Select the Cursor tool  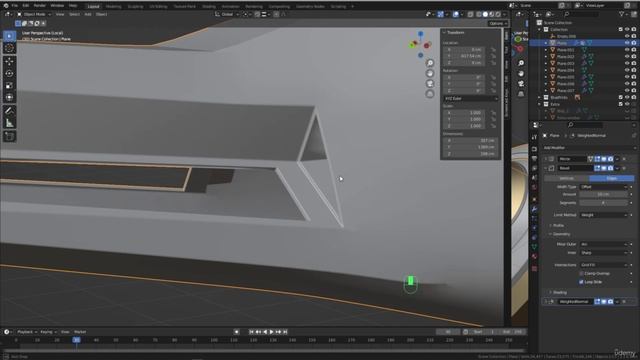[x=9, y=48]
